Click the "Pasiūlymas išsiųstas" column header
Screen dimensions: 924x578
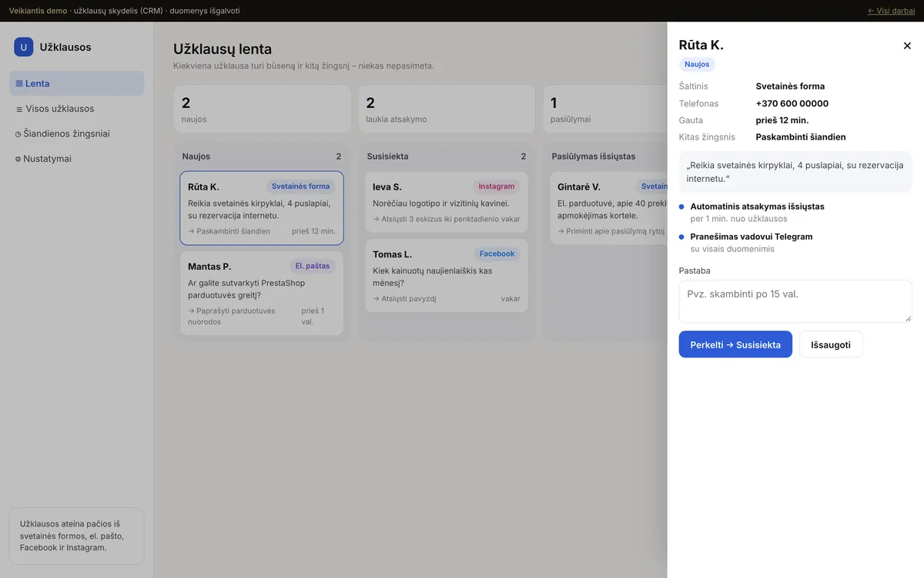coord(594,156)
